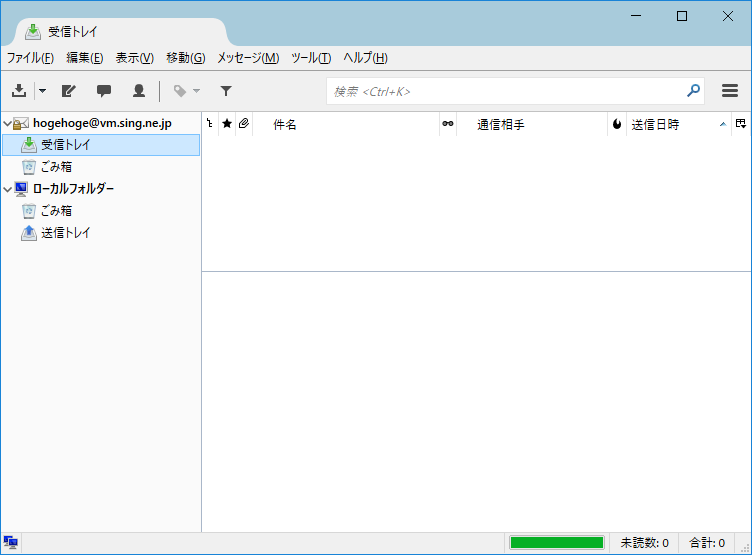Select ごみ箱 under ローカルフォルダー
Viewport: 752px width, 555px height.
pyautogui.click(x=56, y=211)
